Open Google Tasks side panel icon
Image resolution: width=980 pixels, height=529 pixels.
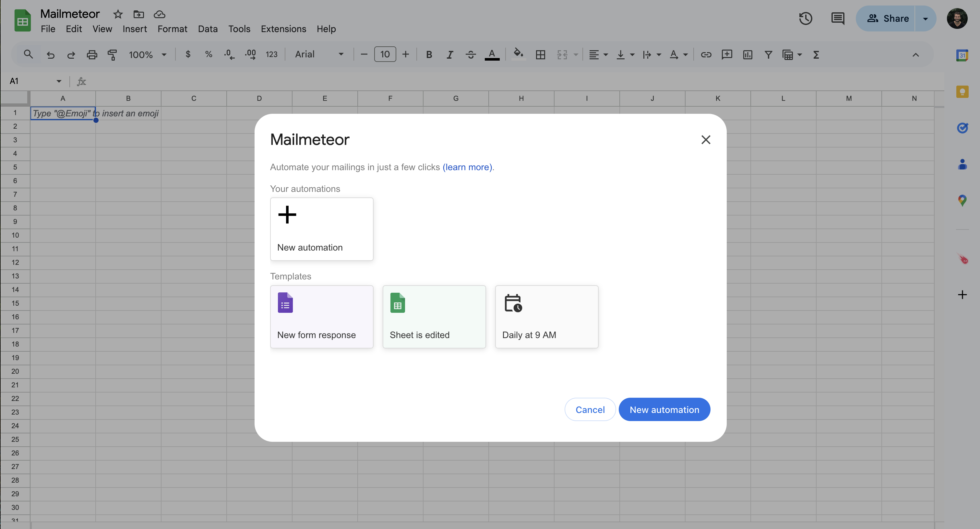click(x=962, y=128)
